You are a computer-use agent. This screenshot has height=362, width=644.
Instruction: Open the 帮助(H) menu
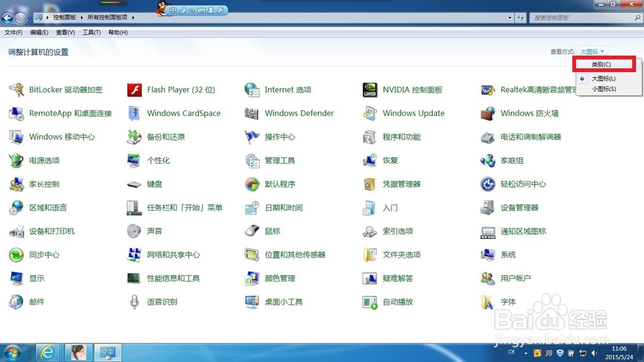pos(118,32)
